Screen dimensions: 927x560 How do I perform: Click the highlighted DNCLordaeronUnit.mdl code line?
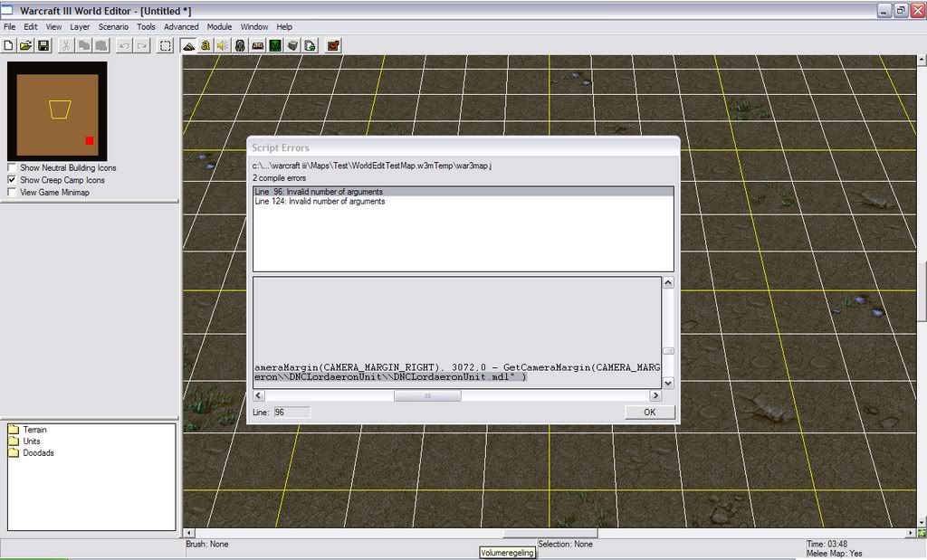pyautogui.click(x=390, y=377)
